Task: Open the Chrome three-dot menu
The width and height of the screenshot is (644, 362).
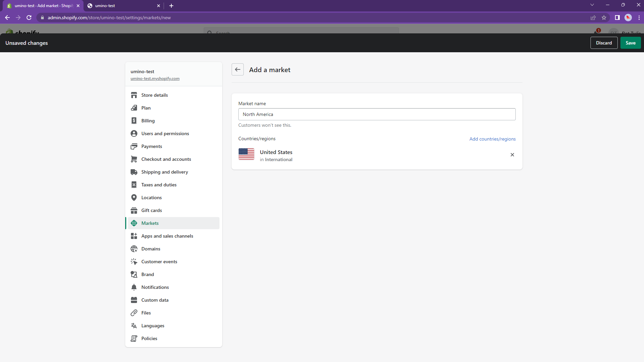Action: click(x=639, y=18)
